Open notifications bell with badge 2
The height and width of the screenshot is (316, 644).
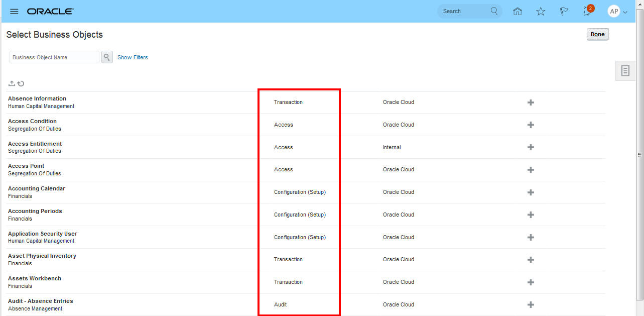pyautogui.click(x=587, y=11)
